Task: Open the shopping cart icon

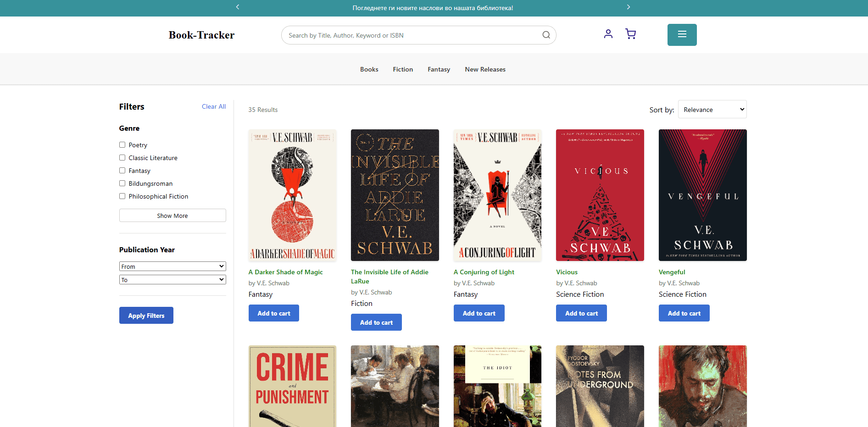Action: [630, 34]
